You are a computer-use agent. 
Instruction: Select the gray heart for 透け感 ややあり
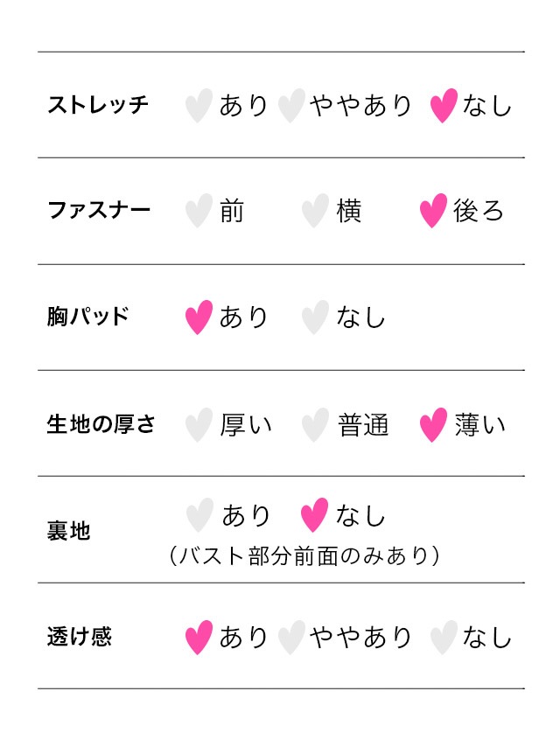tap(291, 638)
